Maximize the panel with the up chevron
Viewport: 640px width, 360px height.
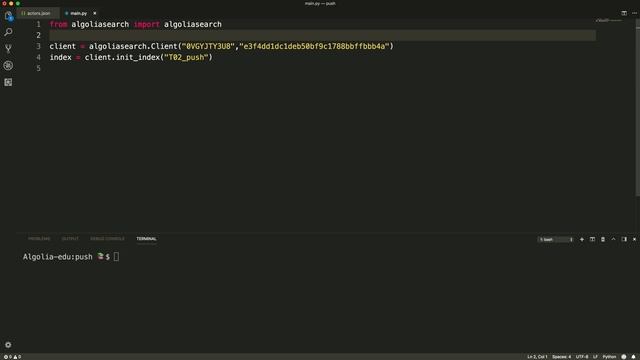(x=613, y=240)
